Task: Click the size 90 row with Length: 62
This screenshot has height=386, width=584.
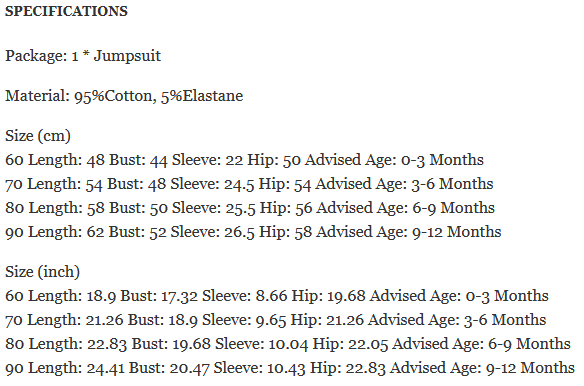Action: click(253, 232)
